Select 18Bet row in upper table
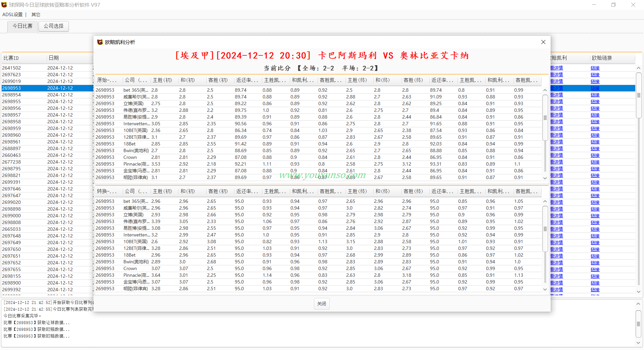644x350 pixels. click(318, 144)
